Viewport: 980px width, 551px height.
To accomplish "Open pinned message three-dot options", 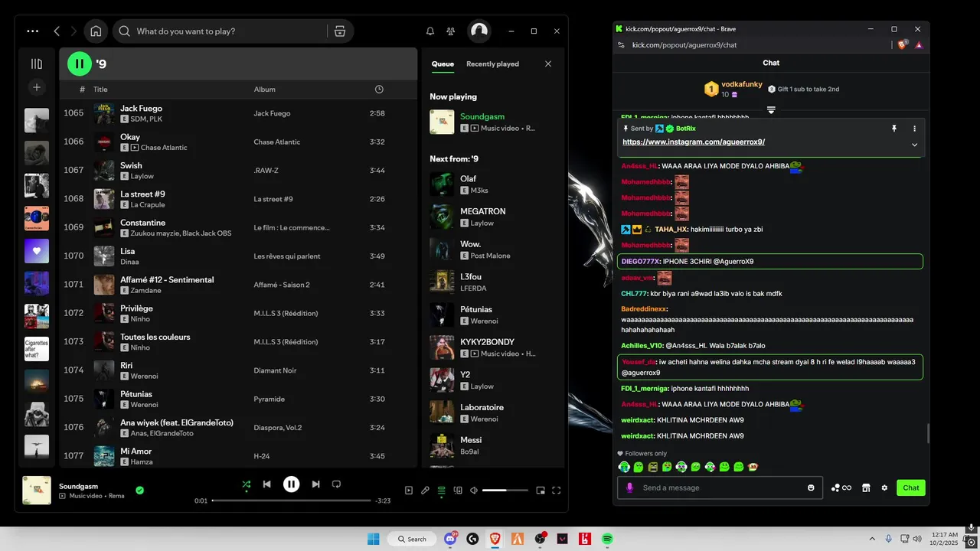I will pyautogui.click(x=914, y=129).
